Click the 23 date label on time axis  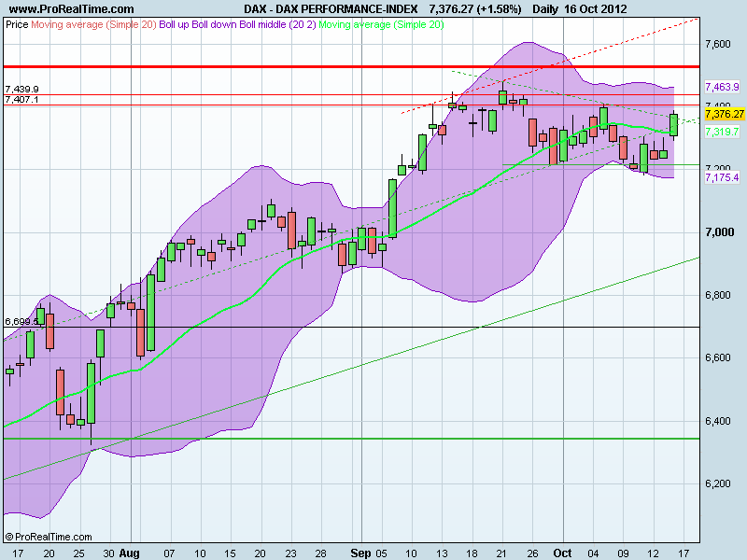[290, 553]
